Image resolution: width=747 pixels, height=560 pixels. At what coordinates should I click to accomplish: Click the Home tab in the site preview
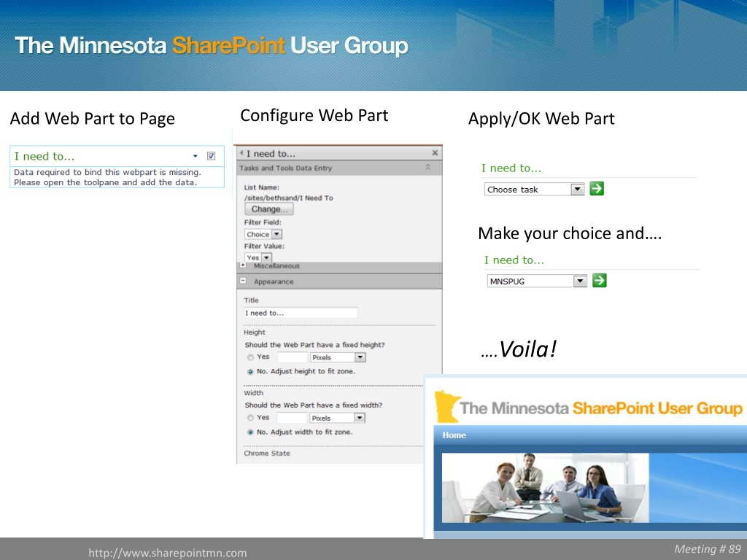454,435
